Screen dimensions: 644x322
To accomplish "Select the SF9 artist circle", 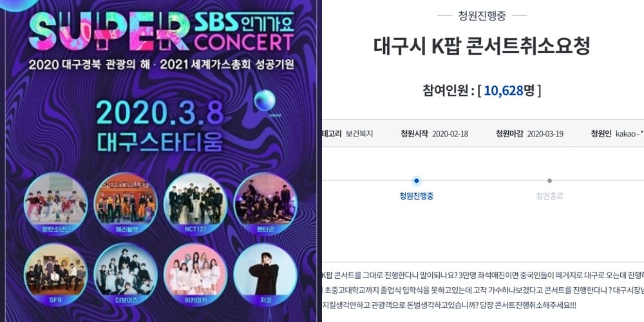I will pos(56,275).
